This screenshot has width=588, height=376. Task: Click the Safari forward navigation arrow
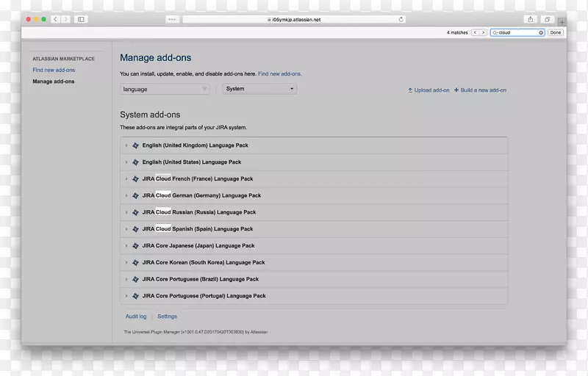coord(65,19)
